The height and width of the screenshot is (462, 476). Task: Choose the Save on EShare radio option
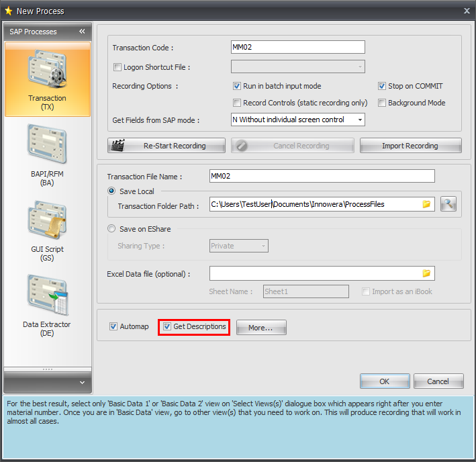pyautogui.click(x=111, y=229)
